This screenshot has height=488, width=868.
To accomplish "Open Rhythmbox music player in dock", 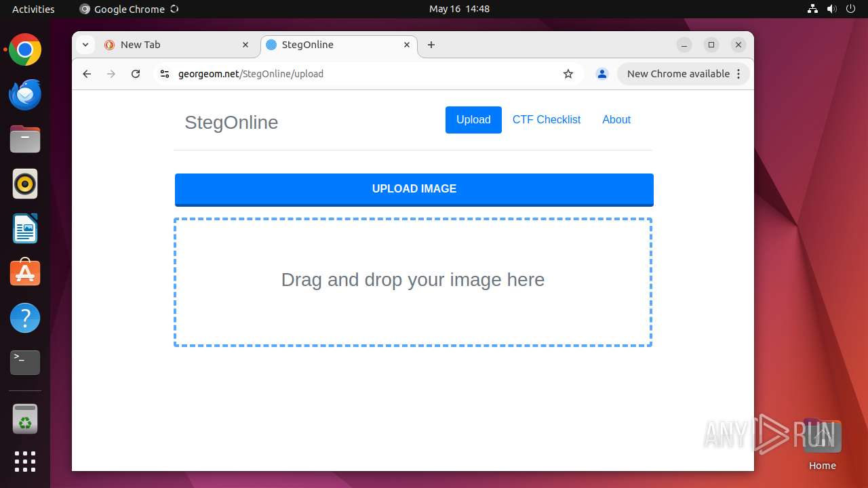I will [25, 184].
